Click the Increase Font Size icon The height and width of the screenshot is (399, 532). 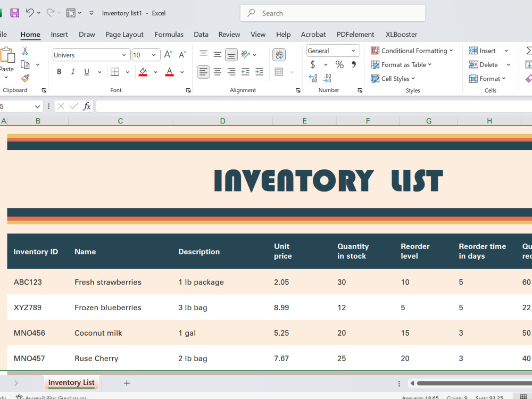pos(168,55)
